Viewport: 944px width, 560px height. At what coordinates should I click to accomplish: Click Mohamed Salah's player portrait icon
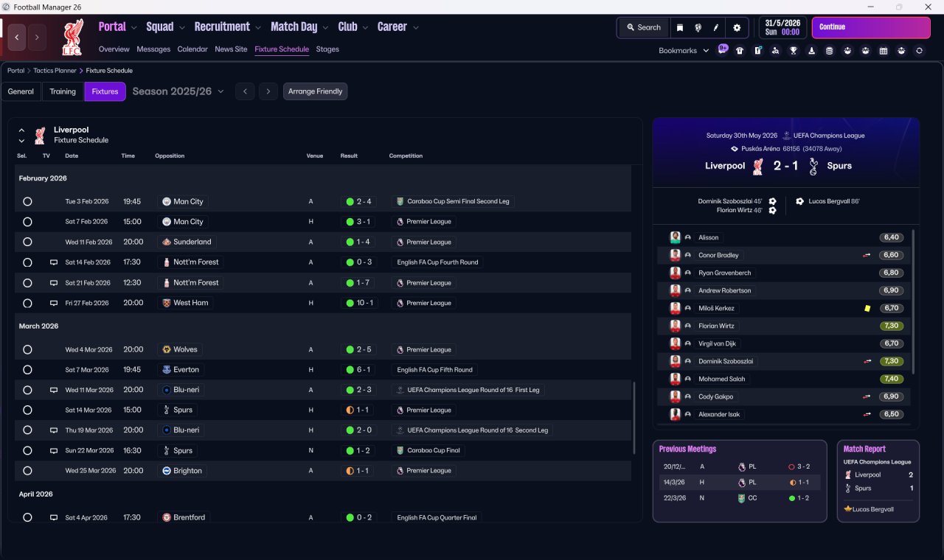(x=675, y=379)
